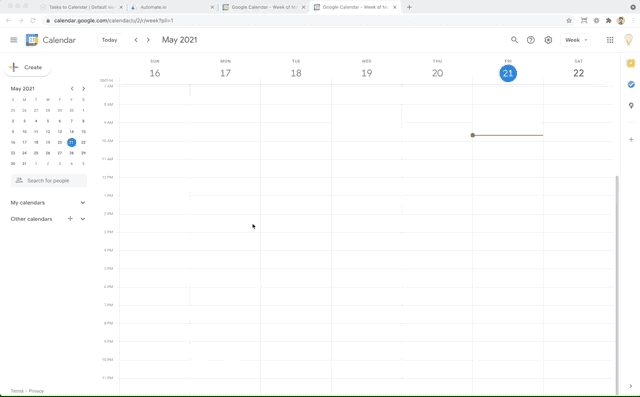Click the Google Calendar logo
This screenshot has height=397, width=640.
(32, 40)
